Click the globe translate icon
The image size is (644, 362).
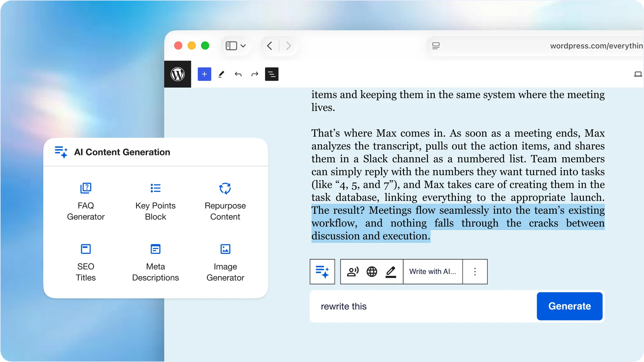coord(372,272)
